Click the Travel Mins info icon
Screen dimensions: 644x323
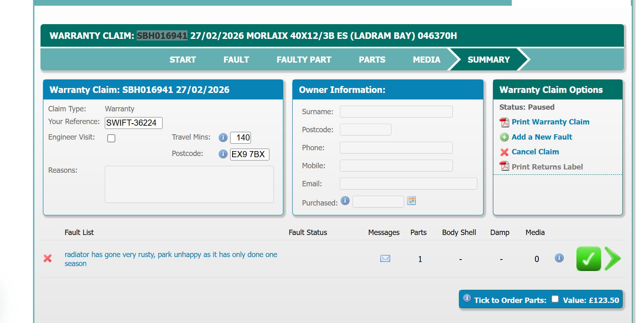pyautogui.click(x=223, y=138)
